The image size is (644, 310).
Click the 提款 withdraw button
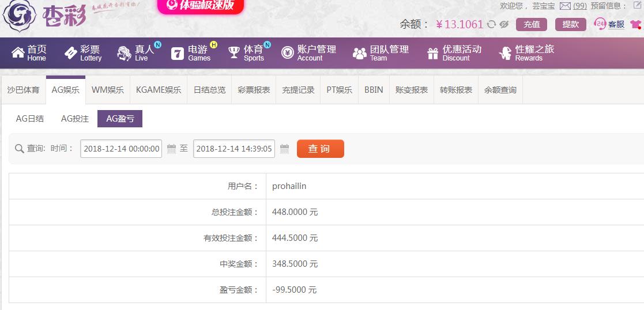[x=570, y=24]
